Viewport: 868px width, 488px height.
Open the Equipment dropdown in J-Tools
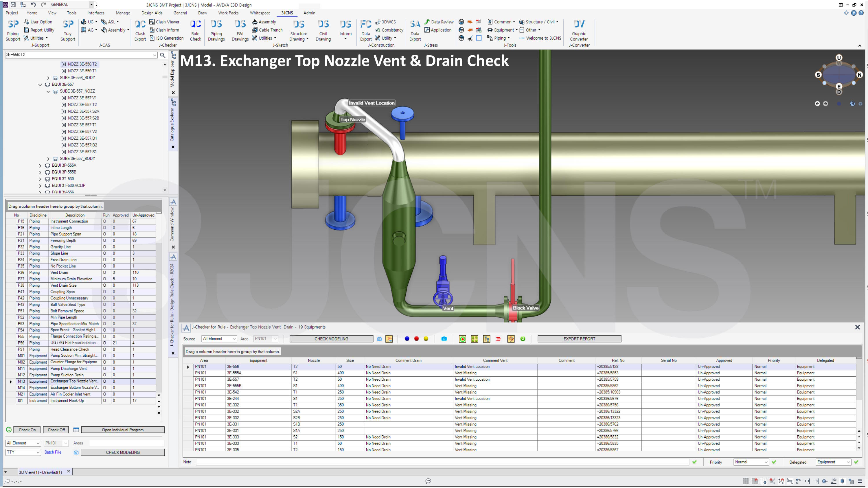(502, 30)
